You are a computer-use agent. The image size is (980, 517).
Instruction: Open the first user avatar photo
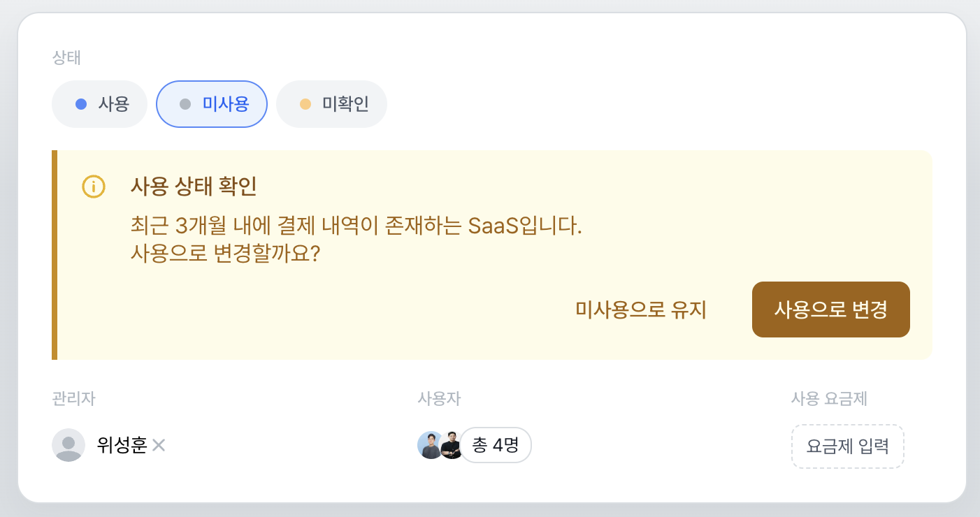pos(429,445)
